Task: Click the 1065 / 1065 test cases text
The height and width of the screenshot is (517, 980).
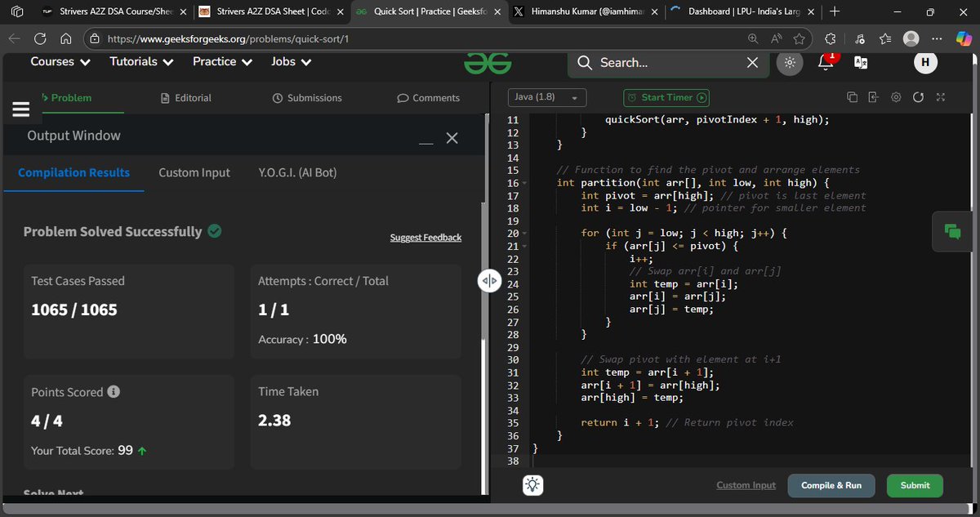Action: [74, 310]
